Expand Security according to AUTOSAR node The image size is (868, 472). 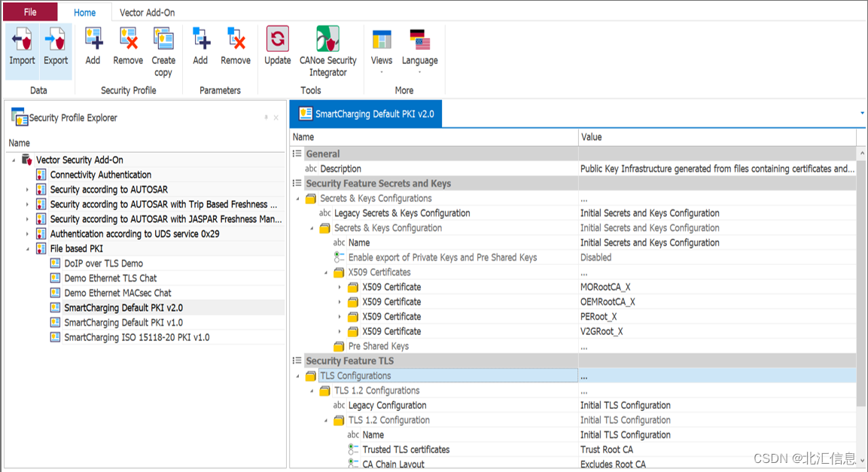(x=27, y=189)
